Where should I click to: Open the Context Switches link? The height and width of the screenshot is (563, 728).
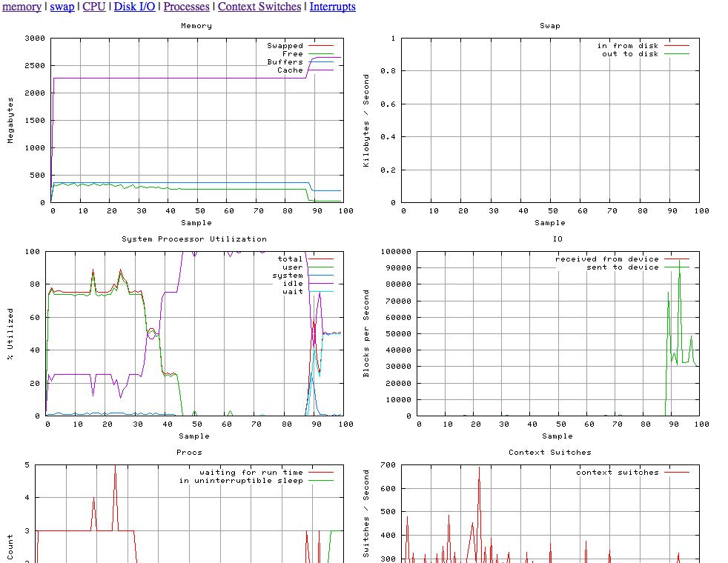pos(259,7)
